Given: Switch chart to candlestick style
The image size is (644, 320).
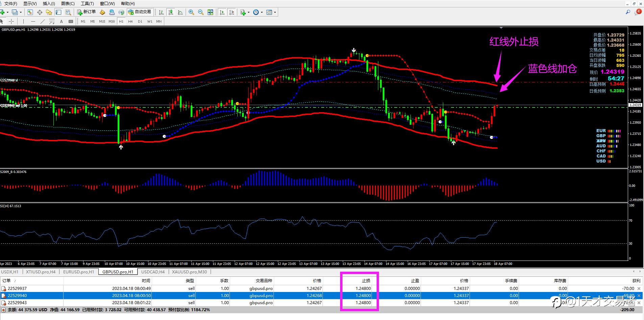Looking at the screenshot, I should point(171,12).
